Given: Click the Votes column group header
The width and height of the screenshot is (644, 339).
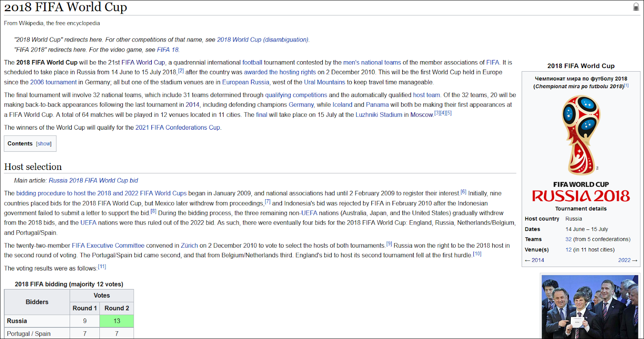Looking at the screenshot, I should tap(102, 296).
